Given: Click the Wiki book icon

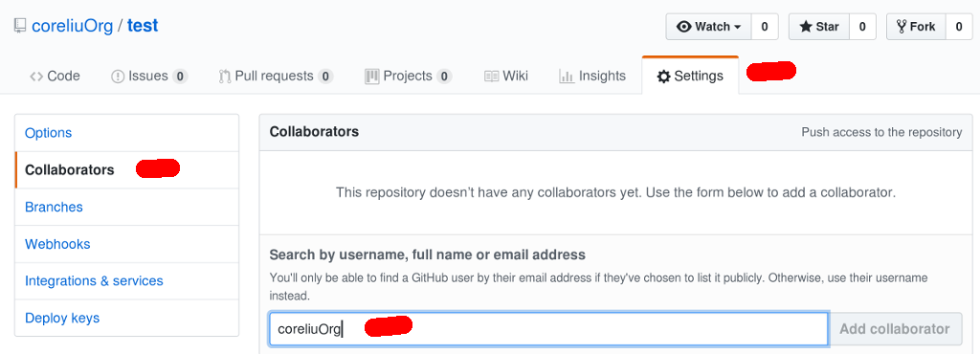Looking at the screenshot, I should 491,77.
